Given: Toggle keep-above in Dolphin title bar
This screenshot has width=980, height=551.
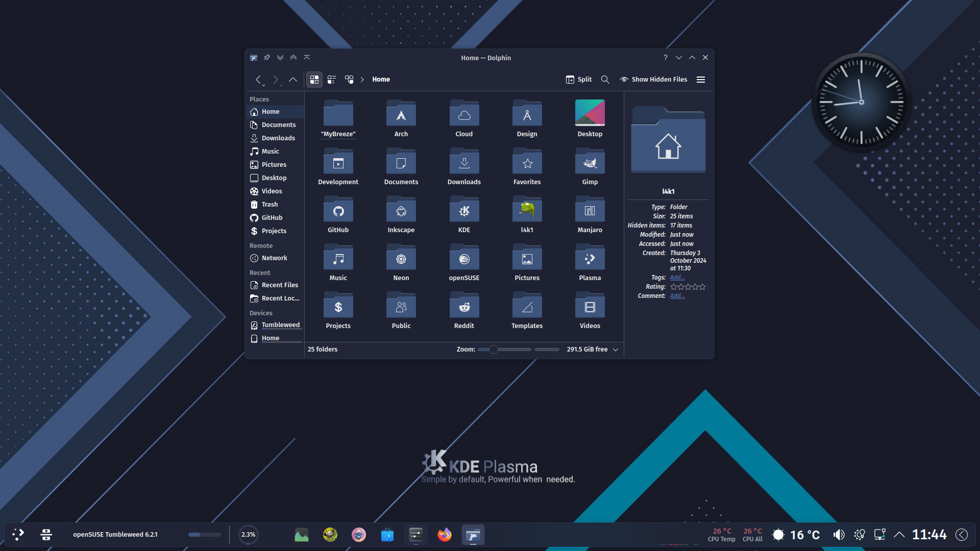Looking at the screenshot, I should point(293,58).
